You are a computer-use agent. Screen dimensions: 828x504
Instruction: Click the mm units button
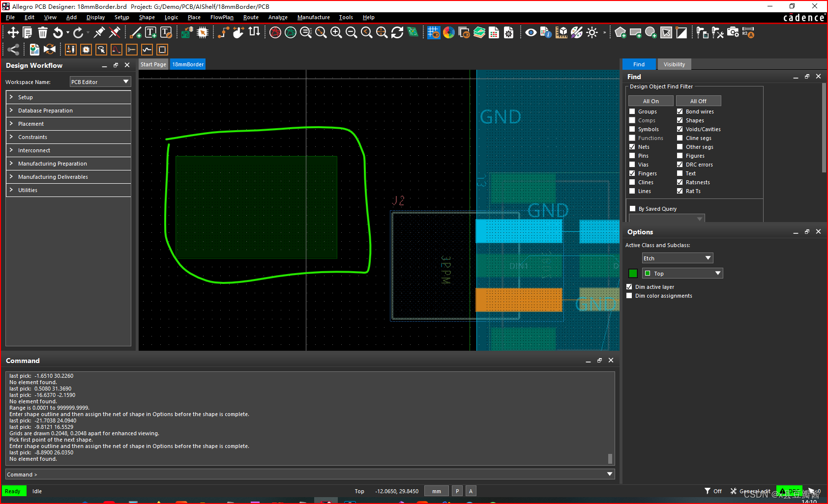437,491
